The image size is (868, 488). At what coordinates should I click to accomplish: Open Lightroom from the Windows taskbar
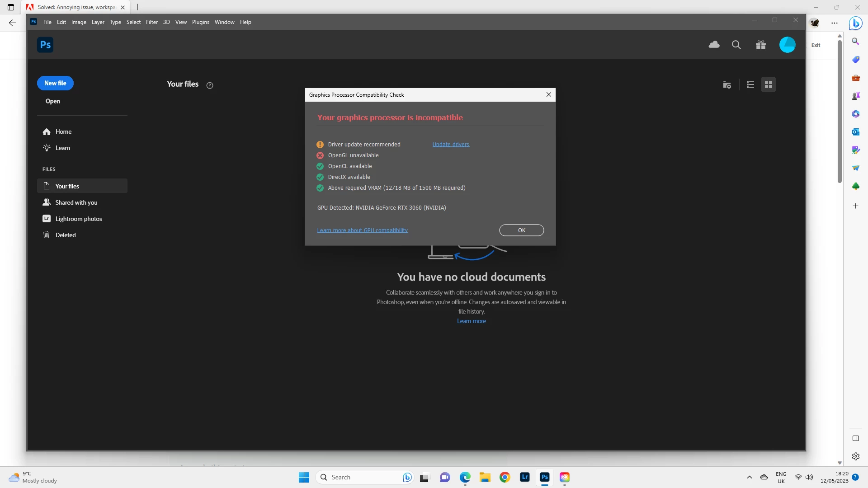pos(525,477)
